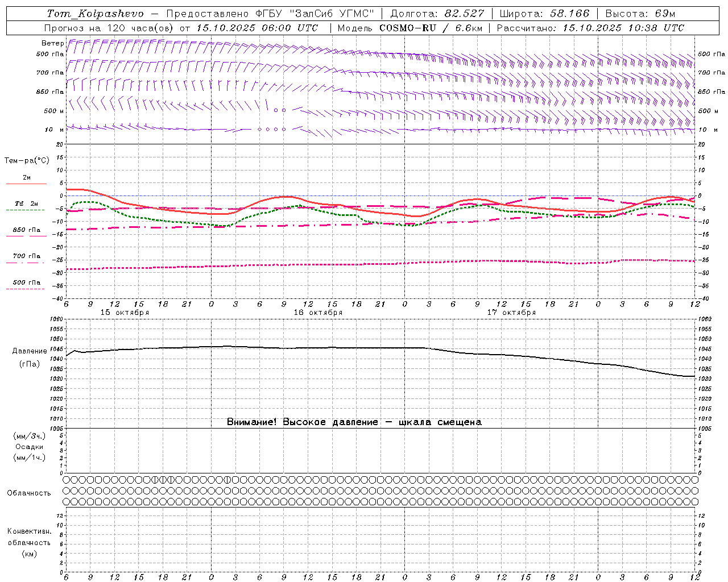Click the 500 м wind level label on left
728x582 pixels.
click(54, 111)
